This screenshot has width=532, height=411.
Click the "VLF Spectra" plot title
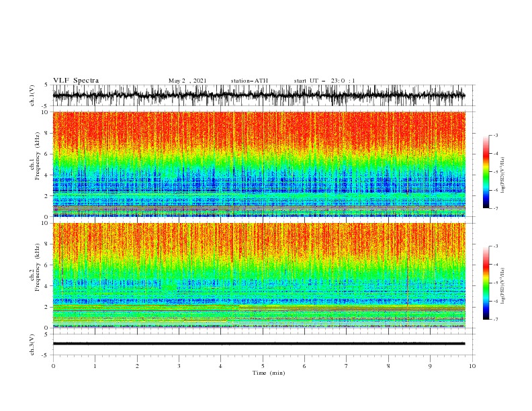(x=76, y=81)
